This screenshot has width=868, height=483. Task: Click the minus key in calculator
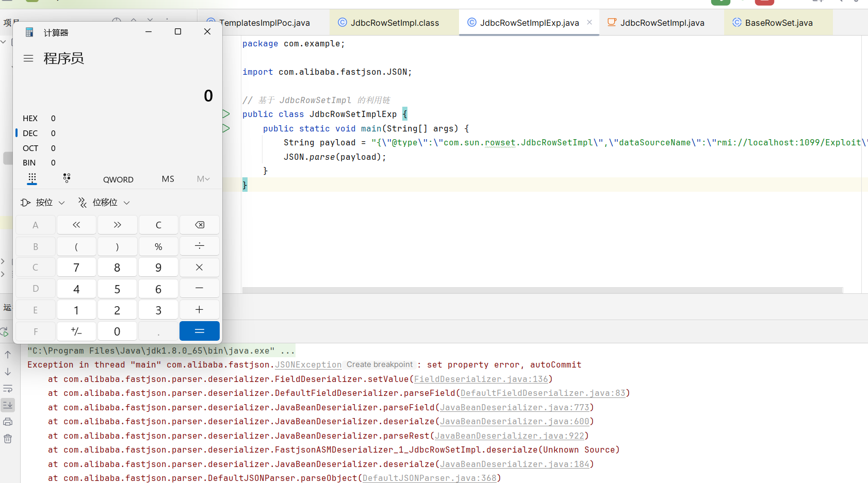pos(200,289)
